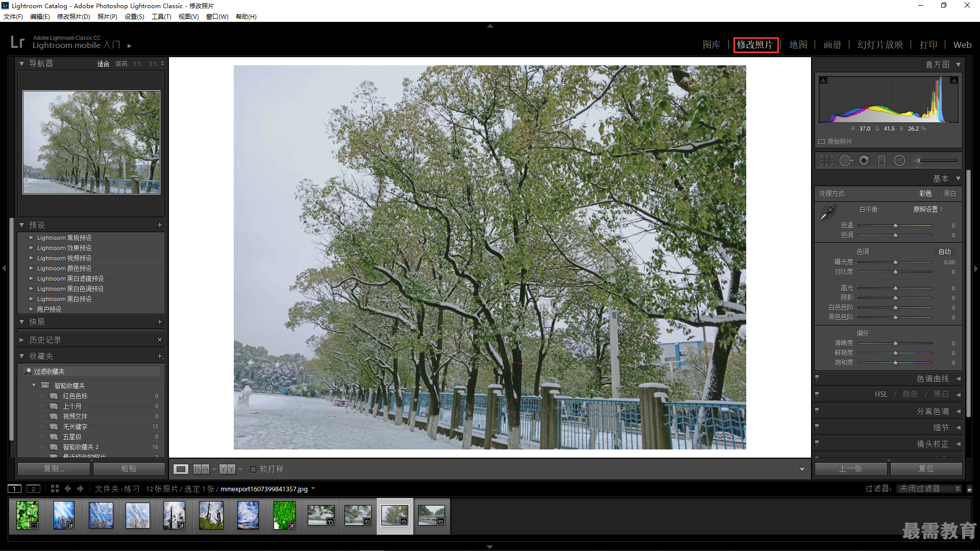Click the 复制... button
Screen dimensions: 980x551
coord(54,469)
